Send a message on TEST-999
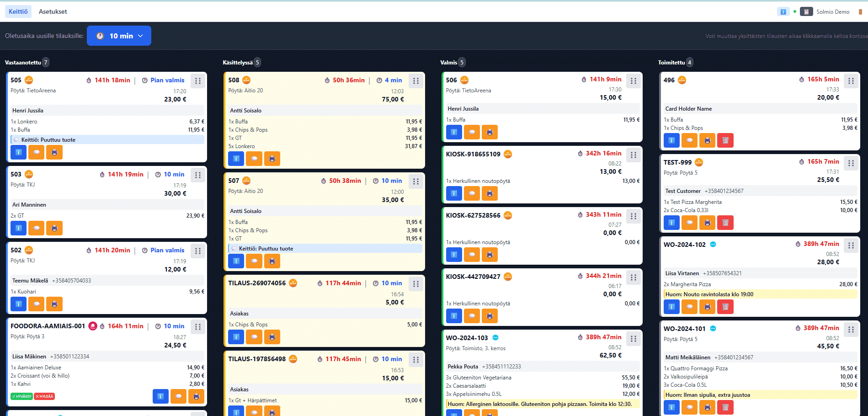The width and height of the screenshot is (868, 416). [x=689, y=223]
